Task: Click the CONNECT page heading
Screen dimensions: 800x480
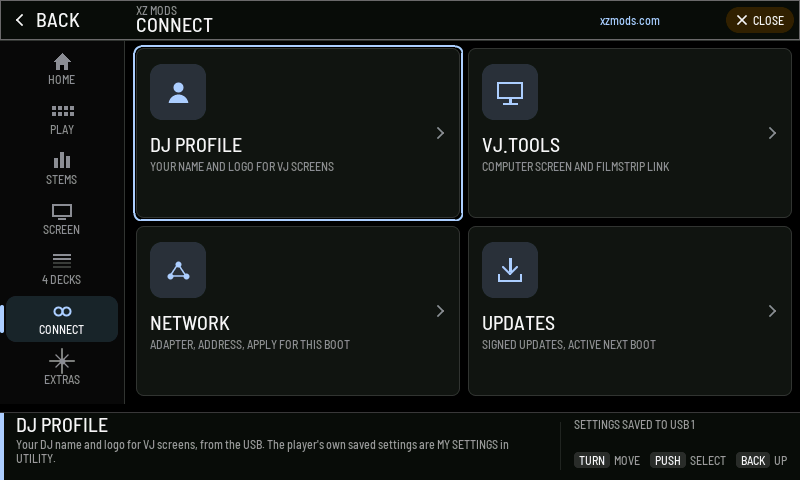Action: coord(174,26)
